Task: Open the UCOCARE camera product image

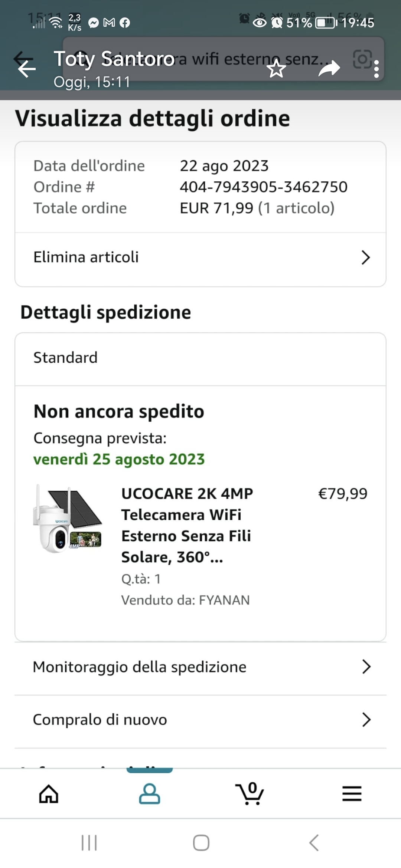Action: (x=68, y=519)
